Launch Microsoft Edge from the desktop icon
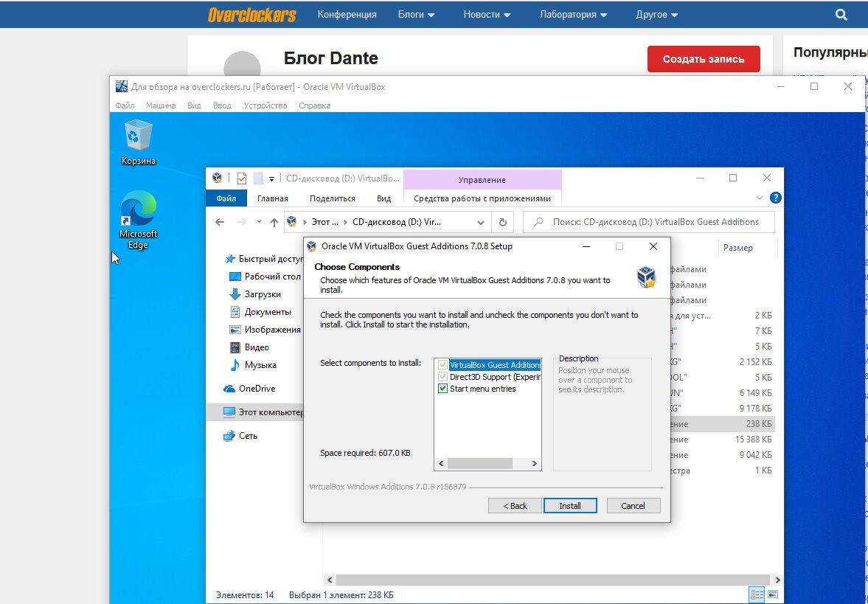The image size is (868, 604). [138, 219]
